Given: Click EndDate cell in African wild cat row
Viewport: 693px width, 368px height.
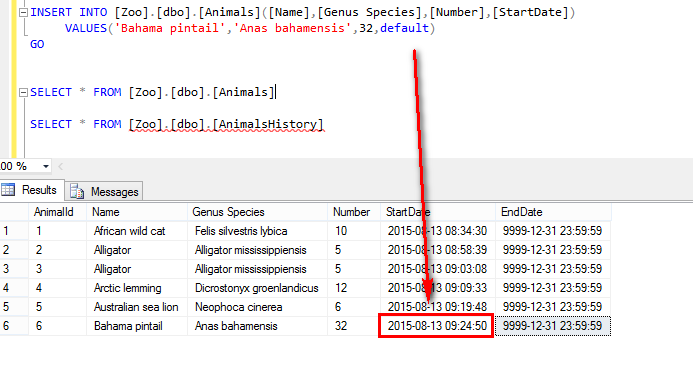Looking at the screenshot, I should point(553,231).
